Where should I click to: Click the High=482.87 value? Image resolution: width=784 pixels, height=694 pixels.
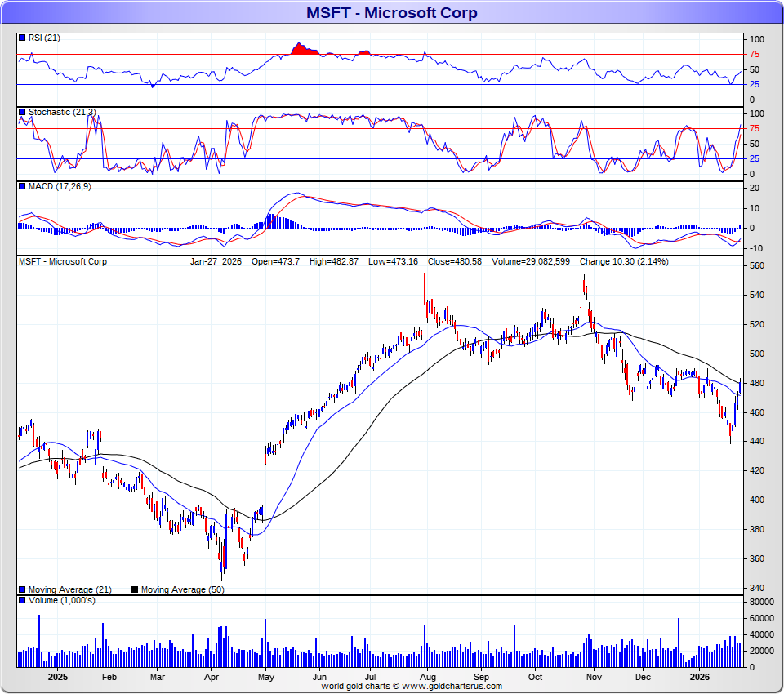tap(334, 261)
